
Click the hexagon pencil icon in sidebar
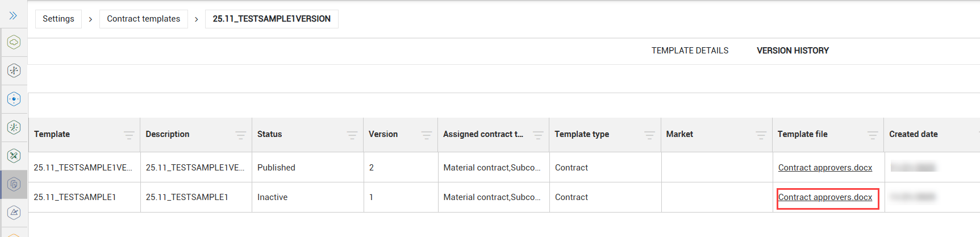point(14,213)
